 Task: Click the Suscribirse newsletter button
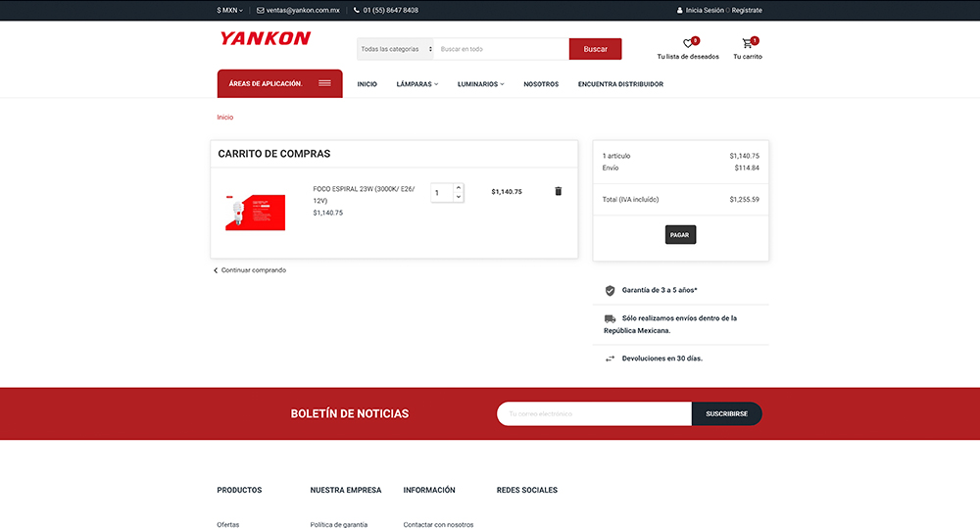[x=726, y=413]
